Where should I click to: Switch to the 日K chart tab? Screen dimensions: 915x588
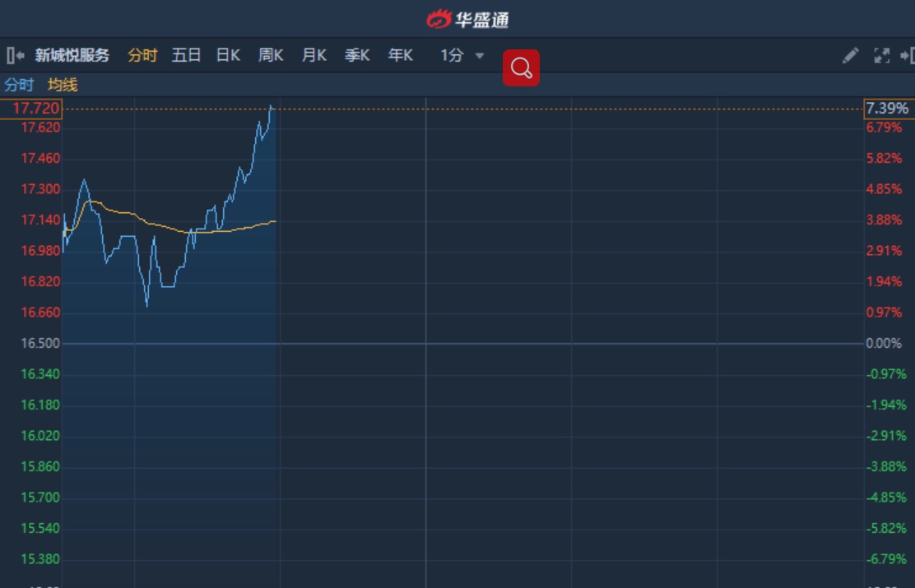point(228,56)
